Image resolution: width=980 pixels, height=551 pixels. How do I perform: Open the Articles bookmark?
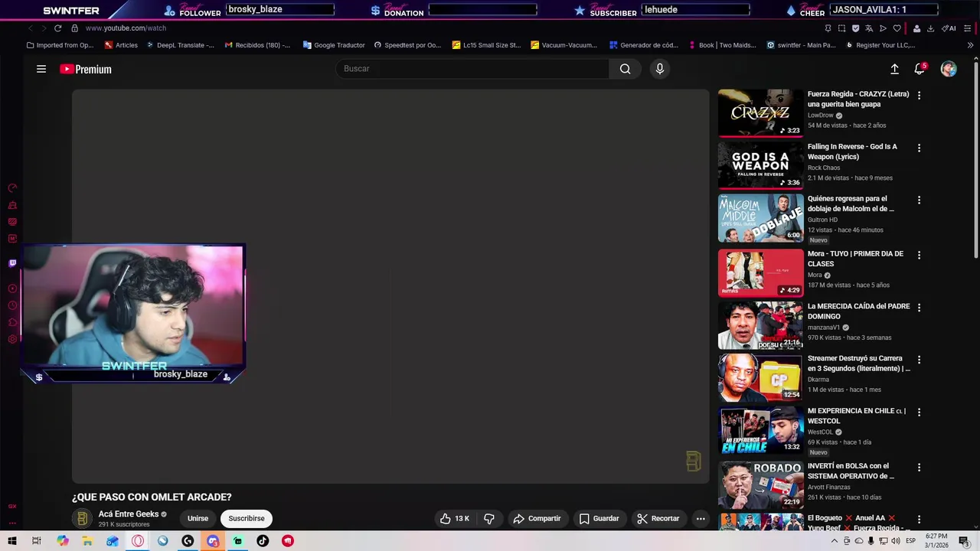pos(121,45)
